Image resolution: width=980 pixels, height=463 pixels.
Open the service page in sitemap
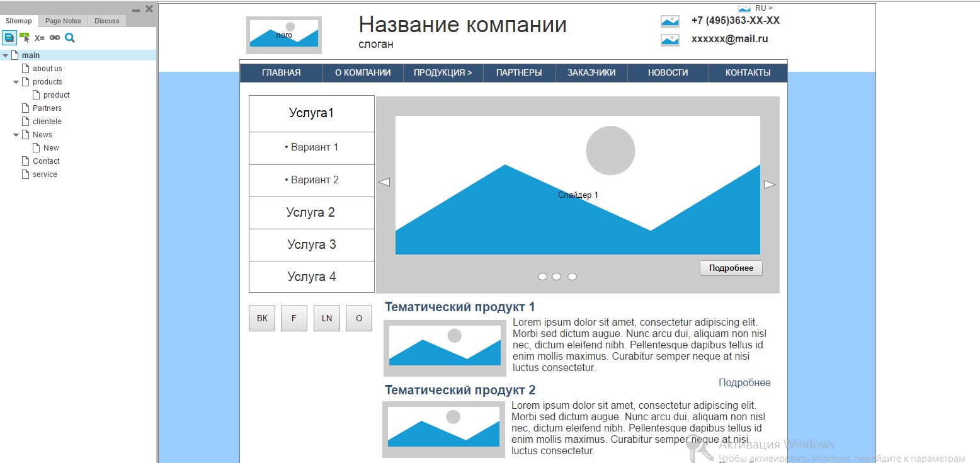[45, 174]
